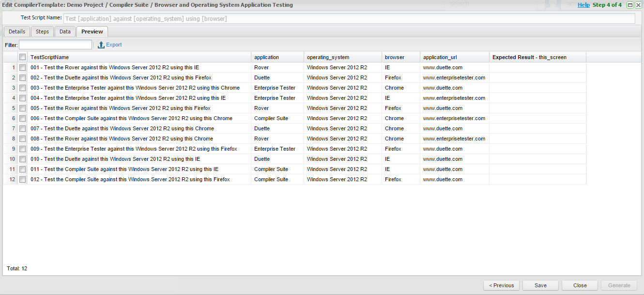The width and height of the screenshot is (644, 295).
Task: Maximize the Edit CompilerTemplate dialog
Action: (630, 5)
